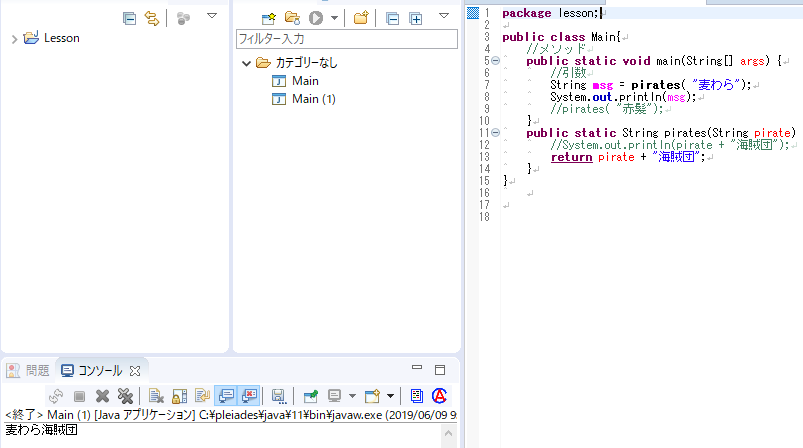Viewport: 803px width, 448px height.
Task: Open the explorer view menu triangle
Action: tap(212, 16)
